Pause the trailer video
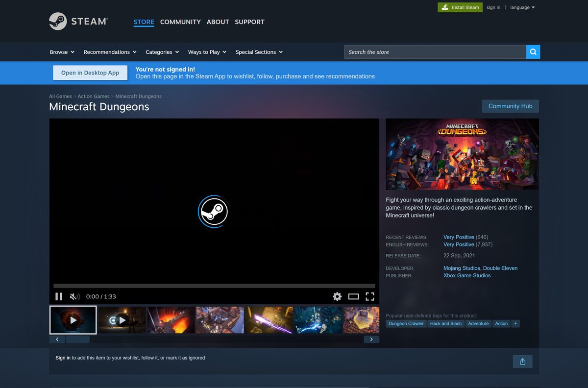Image resolution: width=588 pixels, height=388 pixels. (x=59, y=296)
